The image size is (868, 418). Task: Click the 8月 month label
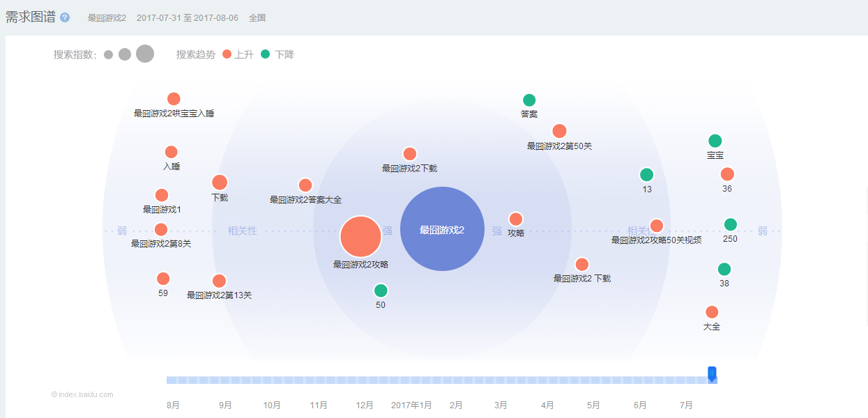point(173,405)
